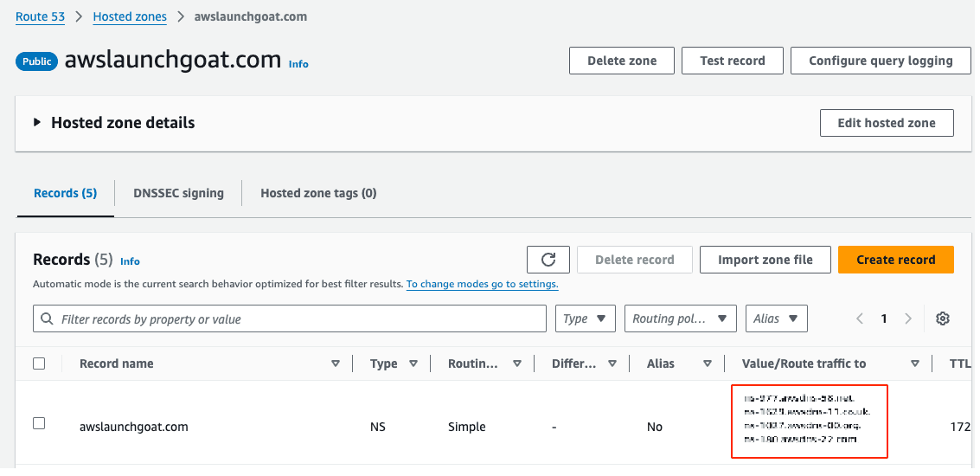Click the Simple routing policy cell
The image size is (980, 476).
click(x=467, y=428)
